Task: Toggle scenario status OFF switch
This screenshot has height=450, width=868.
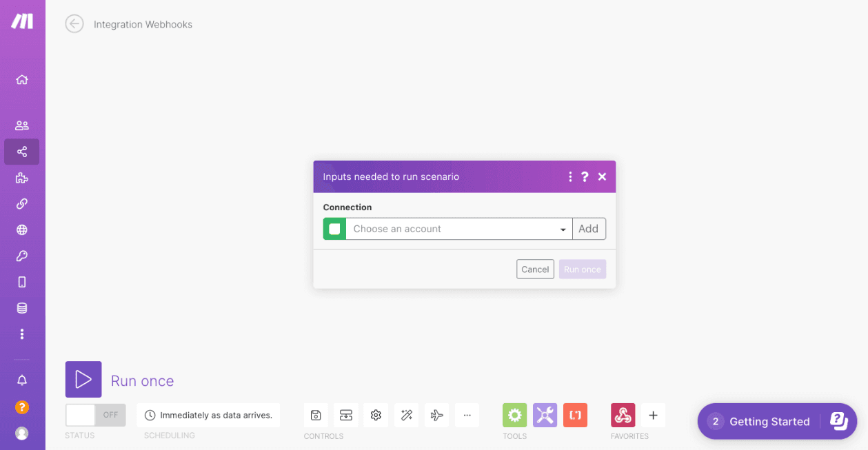Action: [95, 415]
